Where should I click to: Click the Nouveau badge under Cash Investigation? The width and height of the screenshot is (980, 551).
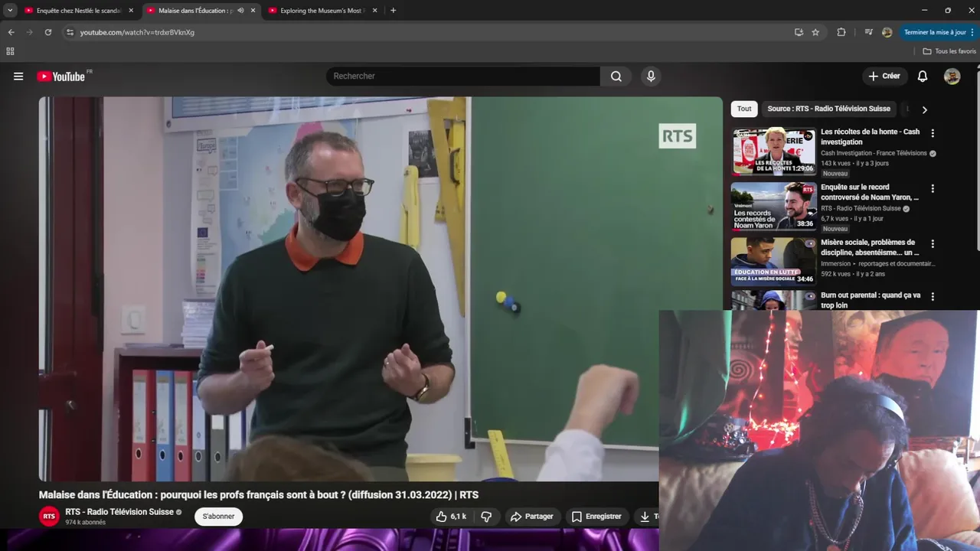click(835, 174)
